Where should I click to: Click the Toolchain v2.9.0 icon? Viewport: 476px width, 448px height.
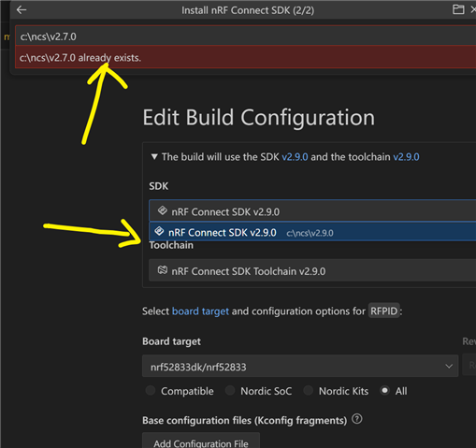(162, 270)
